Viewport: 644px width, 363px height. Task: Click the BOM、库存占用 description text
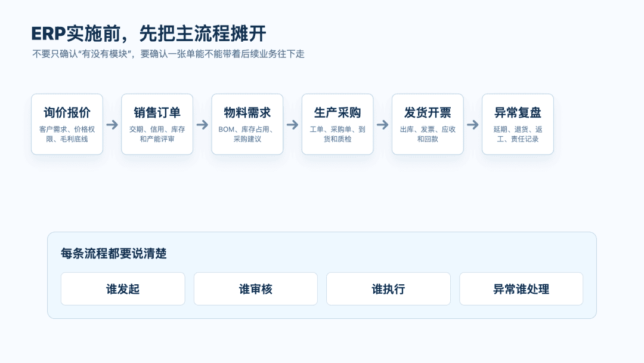coord(247,134)
